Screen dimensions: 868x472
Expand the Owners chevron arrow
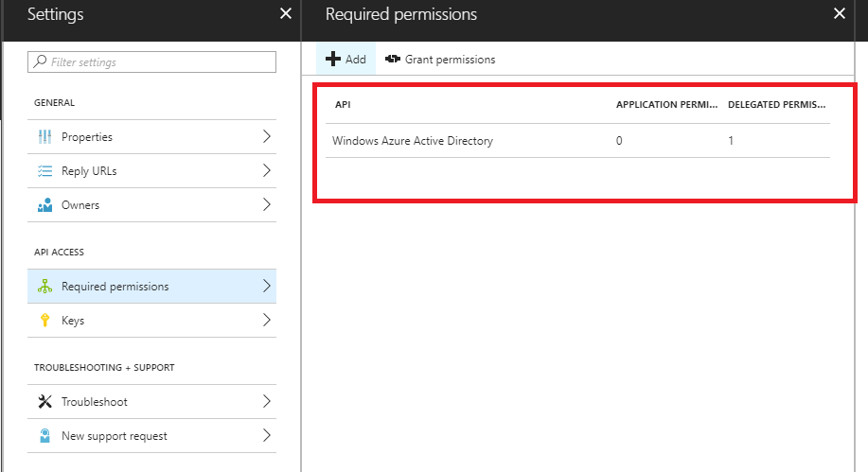click(x=266, y=205)
